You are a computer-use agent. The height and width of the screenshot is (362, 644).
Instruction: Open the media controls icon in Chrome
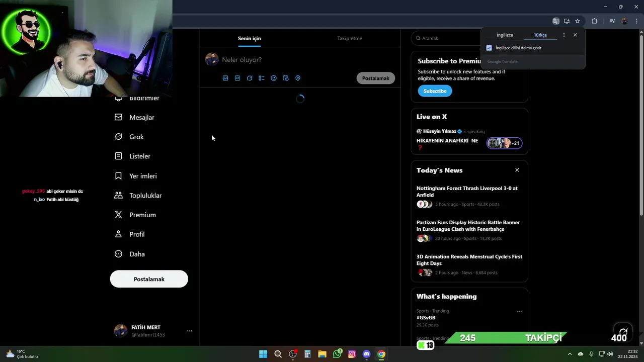(x=612, y=21)
